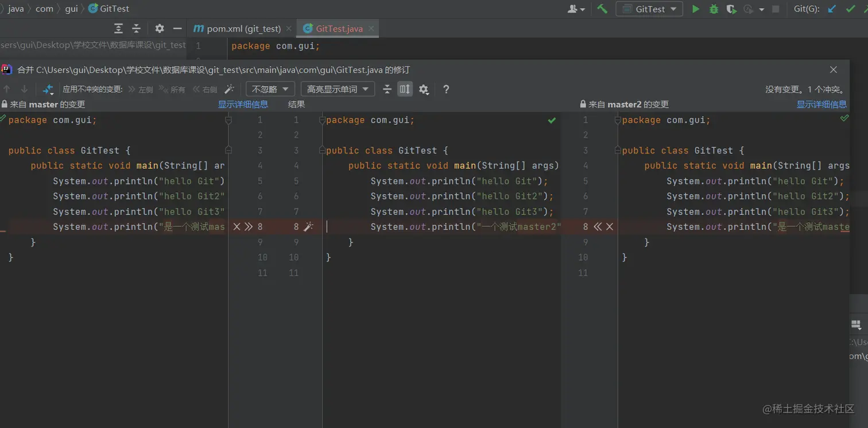
Task: Expand all in the project panel toolbar
Action: [x=118, y=28]
